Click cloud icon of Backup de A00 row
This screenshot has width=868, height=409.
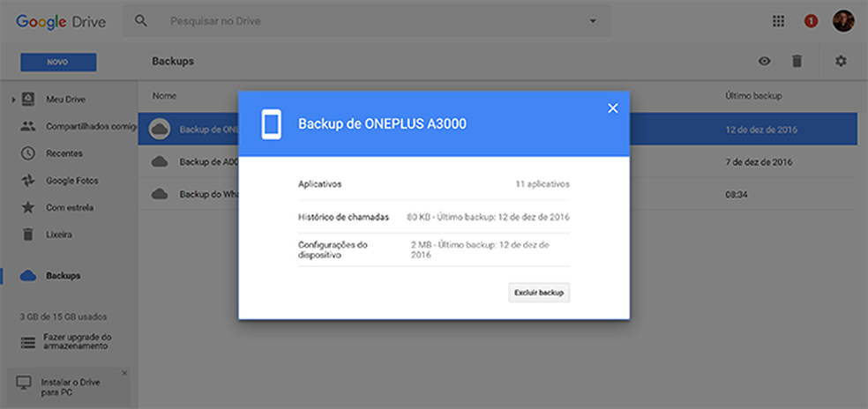click(160, 161)
